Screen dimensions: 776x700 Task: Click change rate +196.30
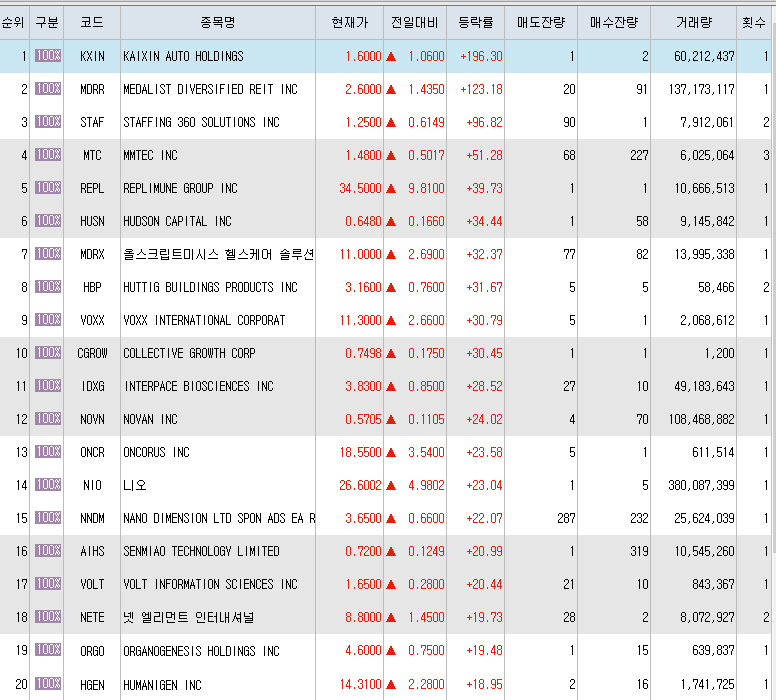481,56
